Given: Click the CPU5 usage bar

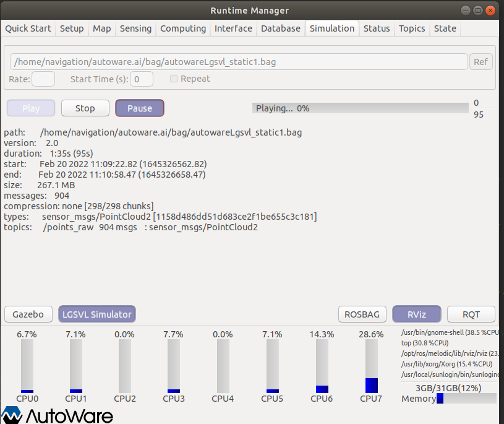Looking at the screenshot, I should click(x=273, y=366).
